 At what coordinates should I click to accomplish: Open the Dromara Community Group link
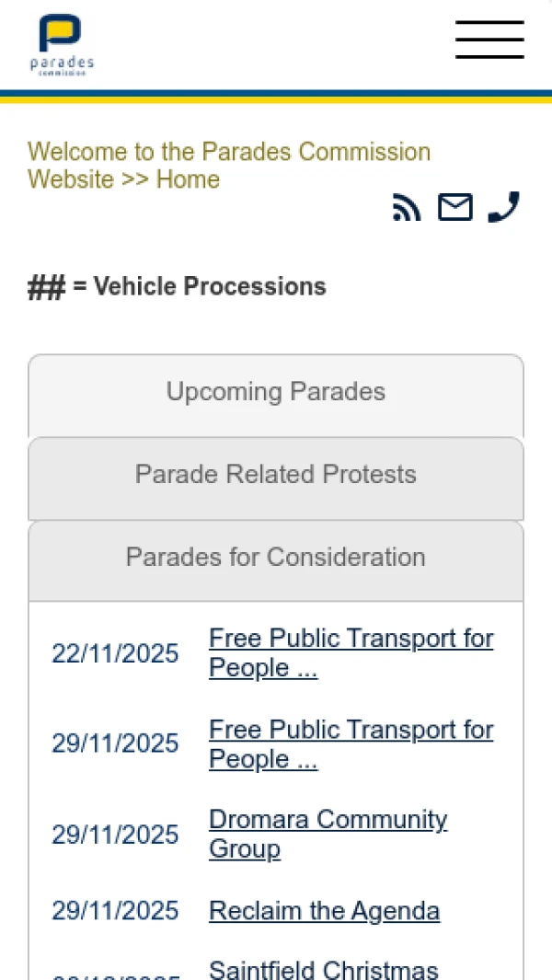point(328,834)
